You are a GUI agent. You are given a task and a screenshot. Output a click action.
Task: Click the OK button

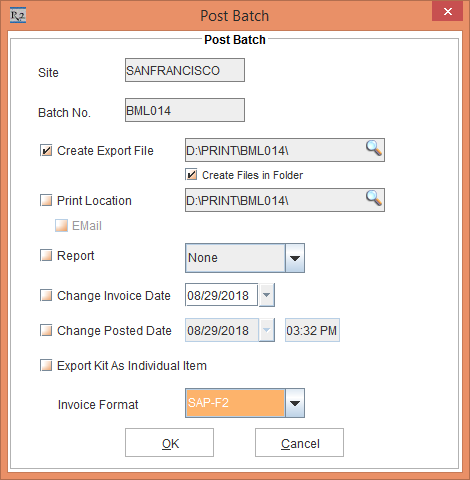click(x=169, y=443)
